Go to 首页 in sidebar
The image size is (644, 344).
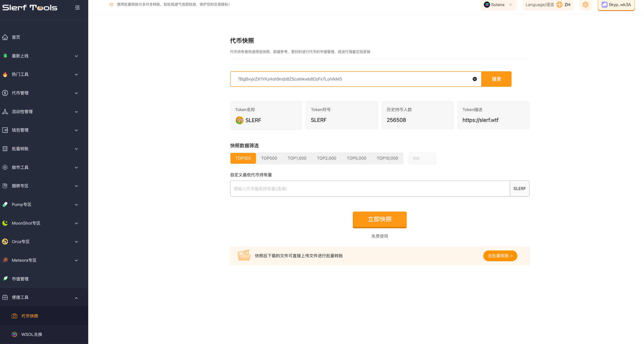click(44, 37)
